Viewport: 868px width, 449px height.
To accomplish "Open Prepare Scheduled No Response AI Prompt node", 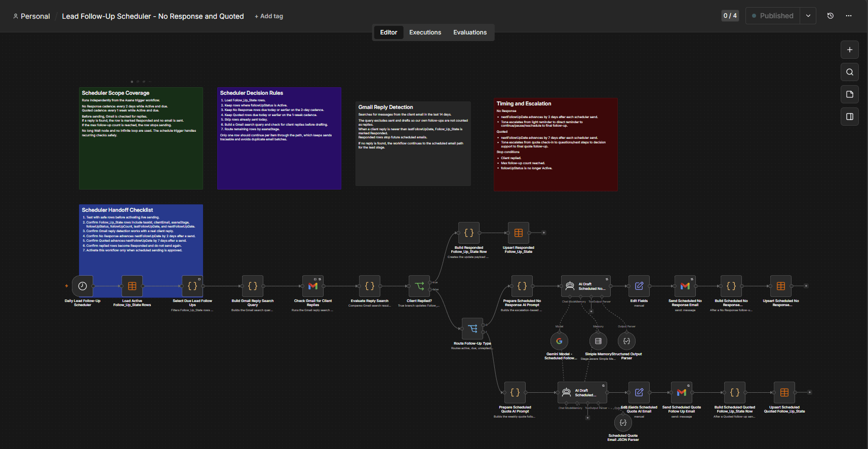I will coord(522,286).
